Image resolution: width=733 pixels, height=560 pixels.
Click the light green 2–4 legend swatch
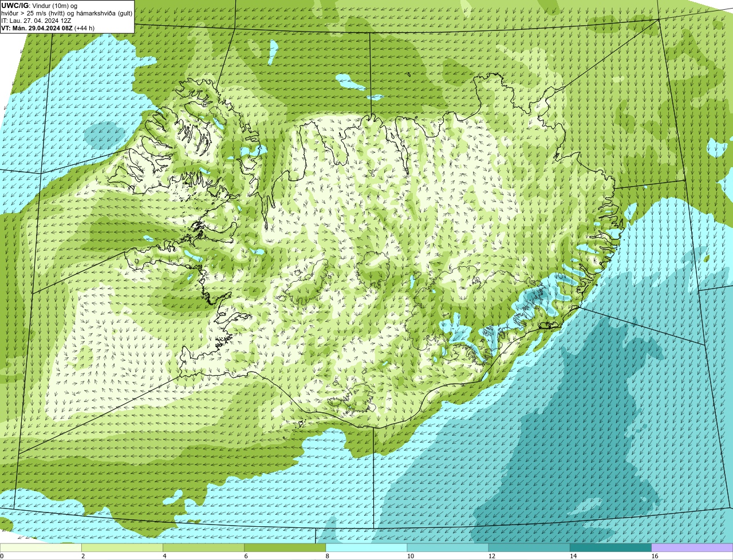tap(122, 547)
